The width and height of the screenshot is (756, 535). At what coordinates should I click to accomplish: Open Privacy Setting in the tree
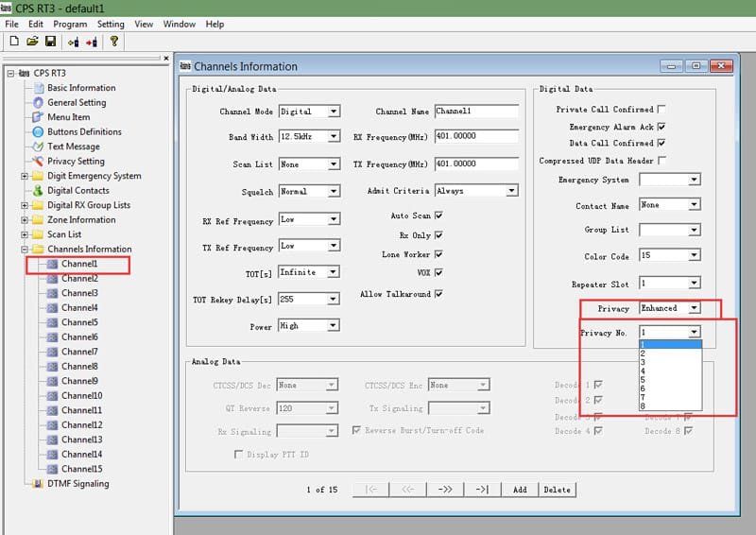(76, 161)
